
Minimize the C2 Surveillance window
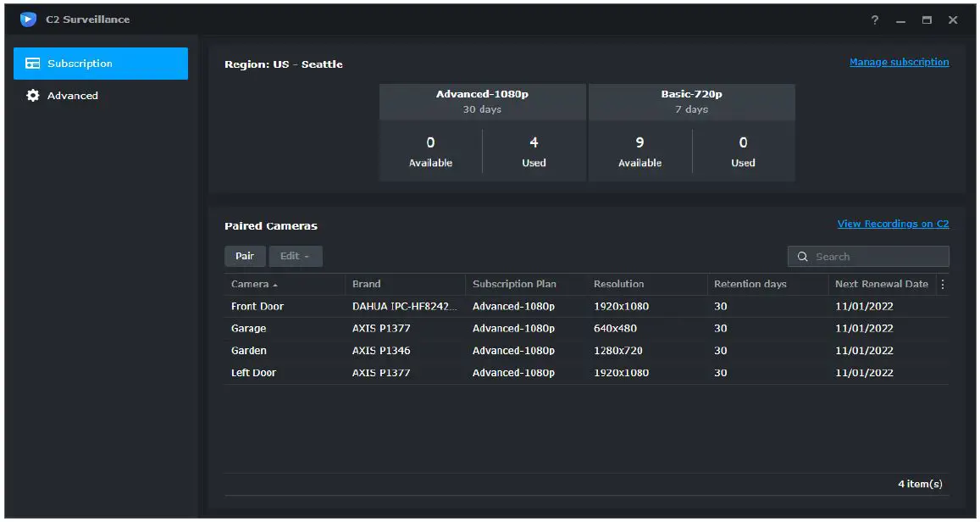[900, 20]
